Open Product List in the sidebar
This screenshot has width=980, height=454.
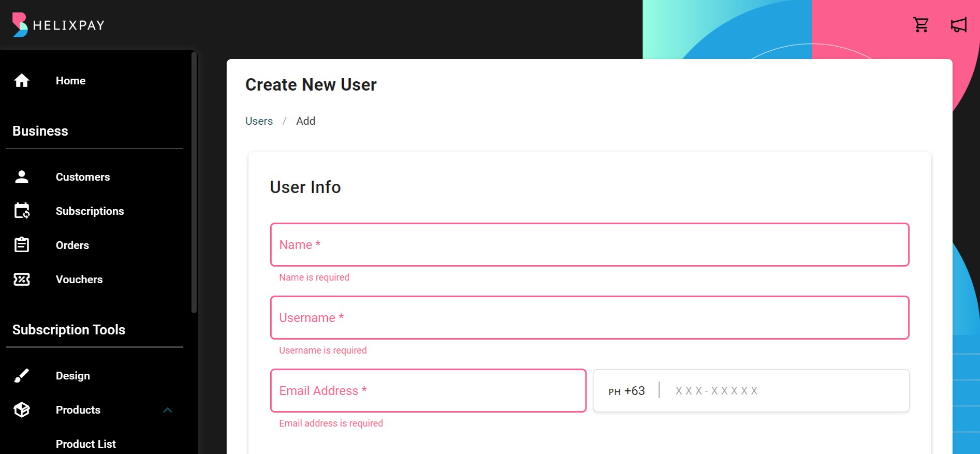pyautogui.click(x=86, y=444)
